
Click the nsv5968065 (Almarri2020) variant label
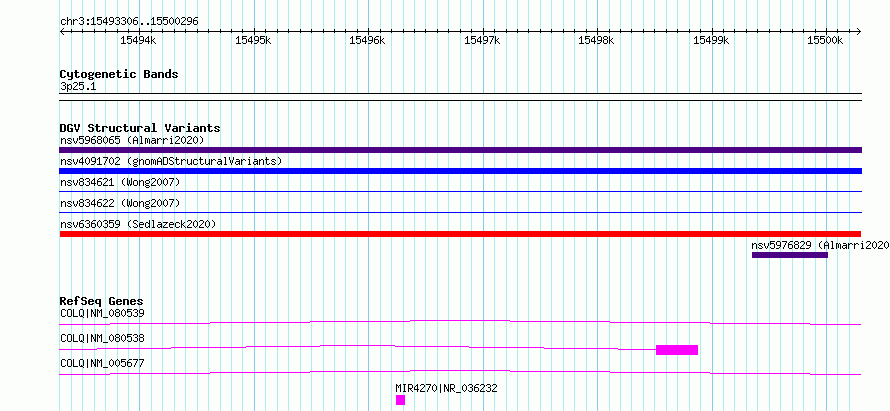(x=132, y=140)
